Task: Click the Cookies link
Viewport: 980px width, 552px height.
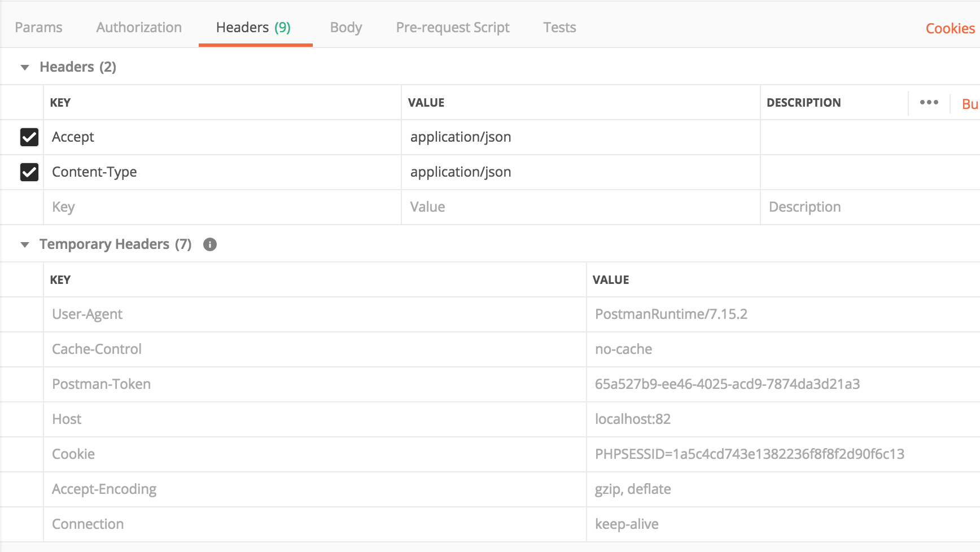Action: point(950,28)
